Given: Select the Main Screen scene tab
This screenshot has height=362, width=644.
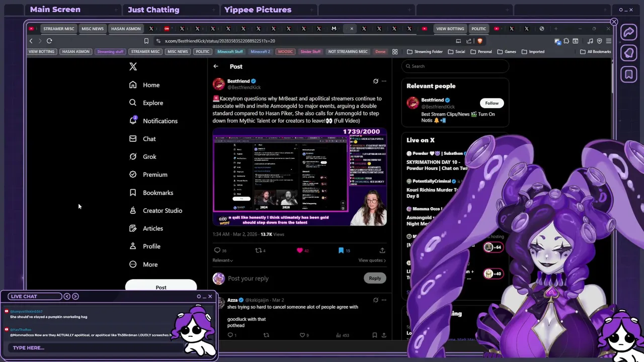Looking at the screenshot, I should (73, 10).
